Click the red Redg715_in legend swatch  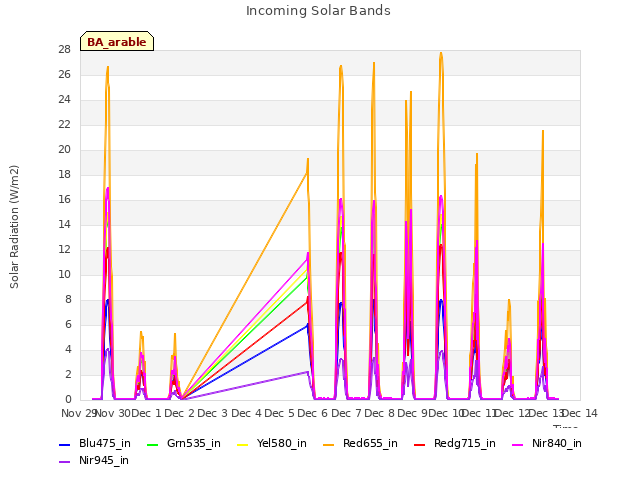point(420,444)
